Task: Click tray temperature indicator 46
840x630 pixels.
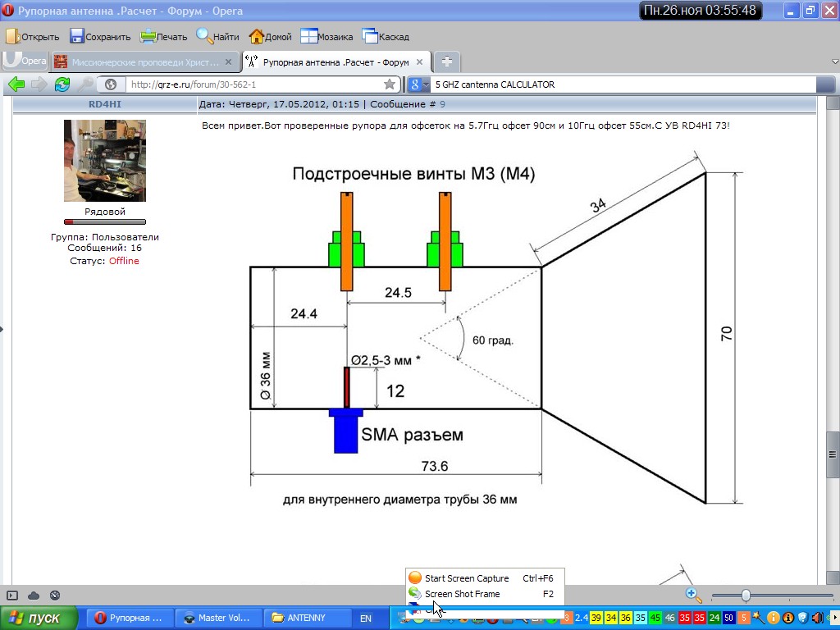Action: (x=669, y=618)
